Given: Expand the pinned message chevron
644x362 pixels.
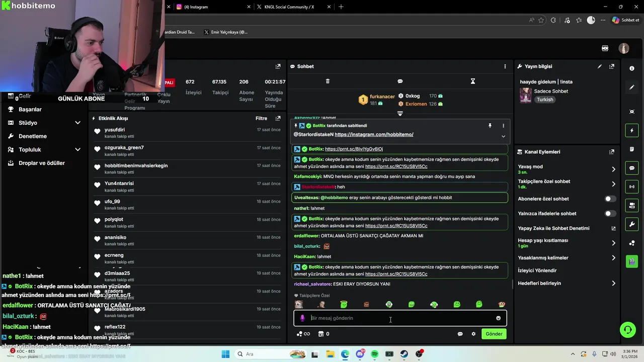Looking at the screenshot, I should 503,136.
